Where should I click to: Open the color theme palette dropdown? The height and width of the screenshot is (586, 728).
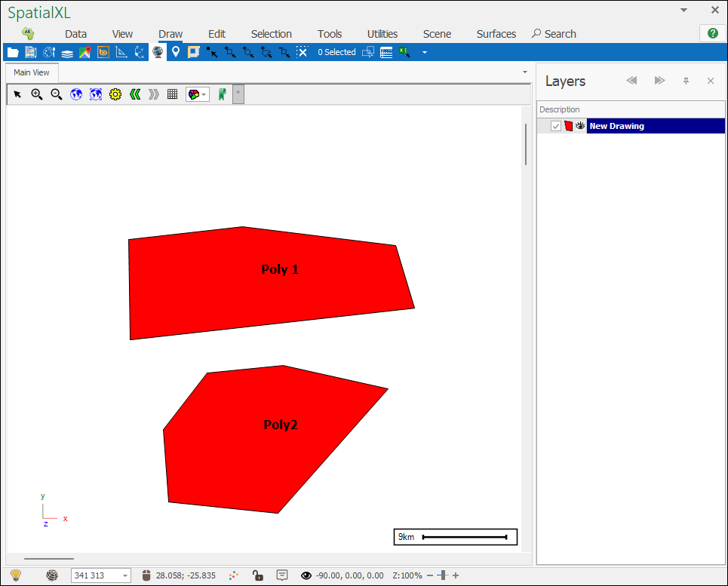tap(198, 94)
